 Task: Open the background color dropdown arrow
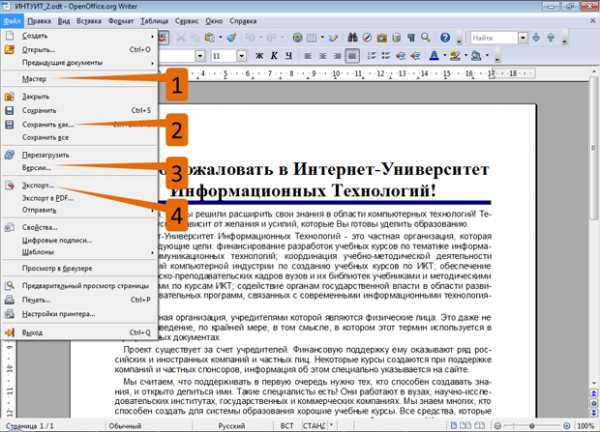pyautogui.click(x=487, y=56)
